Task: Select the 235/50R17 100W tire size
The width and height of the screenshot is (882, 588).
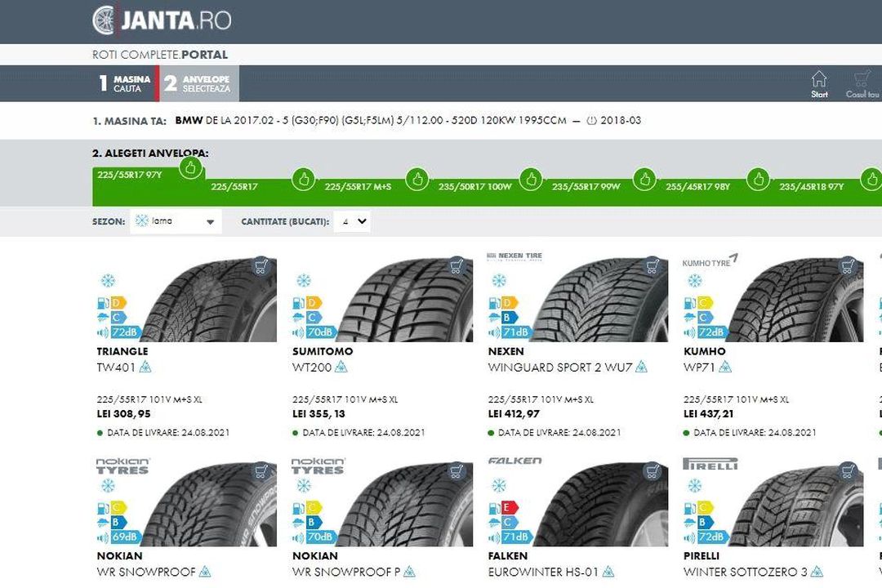Action: point(474,187)
